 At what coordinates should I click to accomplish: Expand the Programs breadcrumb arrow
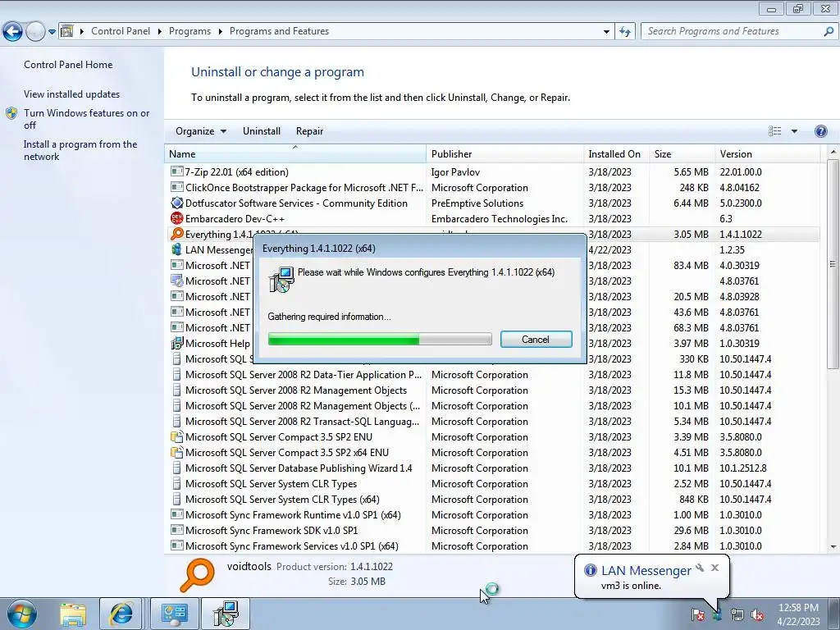pyautogui.click(x=220, y=32)
